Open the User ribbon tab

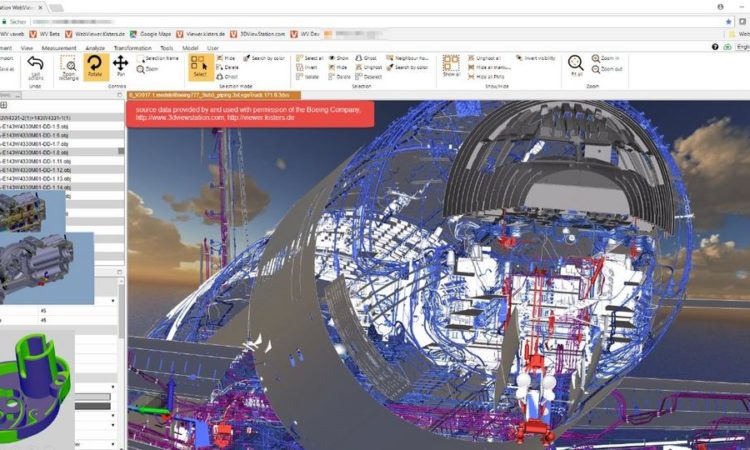click(x=212, y=48)
